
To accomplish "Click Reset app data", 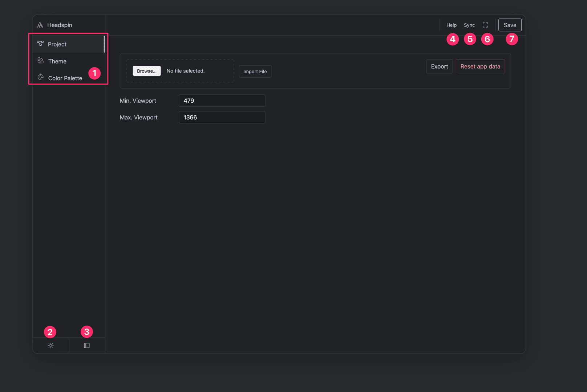I will click(480, 66).
